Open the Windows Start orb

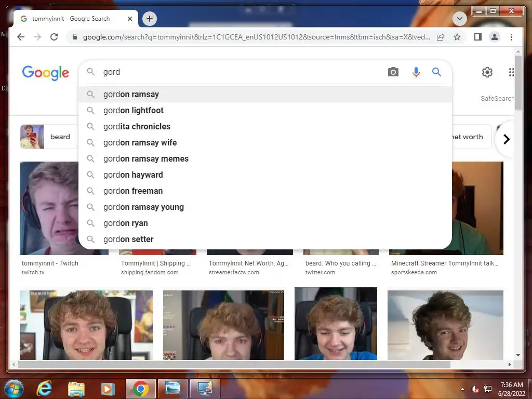click(x=14, y=389)
